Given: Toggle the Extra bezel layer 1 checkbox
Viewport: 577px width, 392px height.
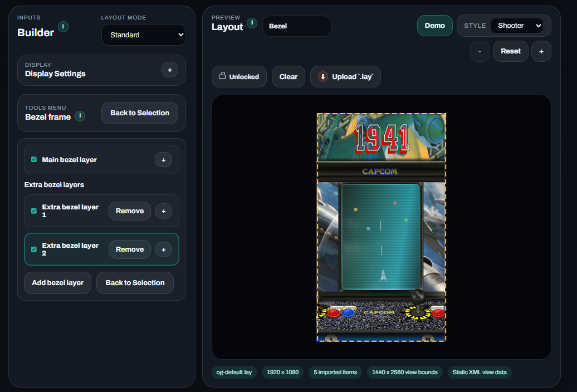Looking at the screenshot, I should tap(34, 210).
